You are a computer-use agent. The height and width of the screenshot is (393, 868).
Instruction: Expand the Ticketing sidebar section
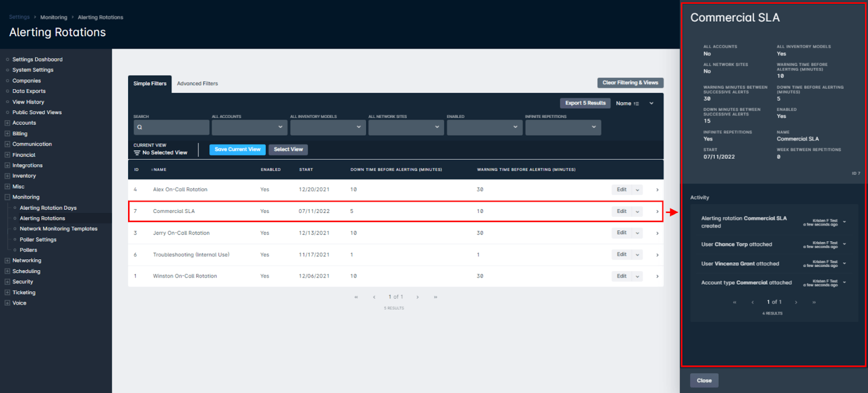coord(7,293)
